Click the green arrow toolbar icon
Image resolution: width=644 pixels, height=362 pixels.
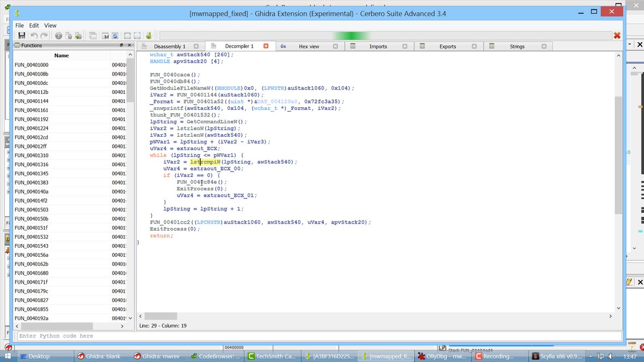point(78,35)
